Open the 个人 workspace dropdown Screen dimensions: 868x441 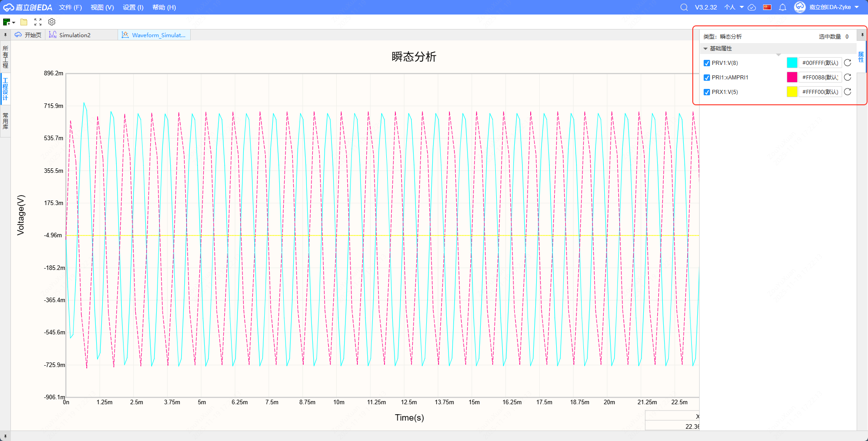pos(734,7)
